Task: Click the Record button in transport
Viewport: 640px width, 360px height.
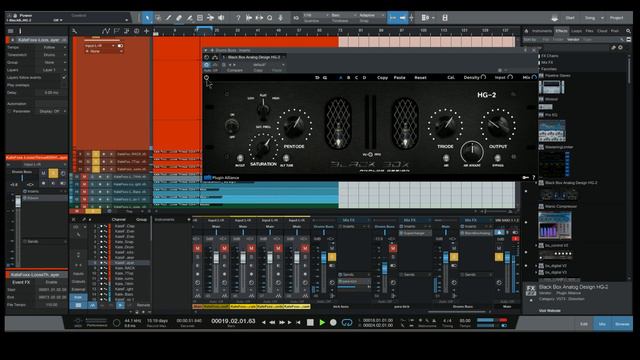Action: point(333,322)
